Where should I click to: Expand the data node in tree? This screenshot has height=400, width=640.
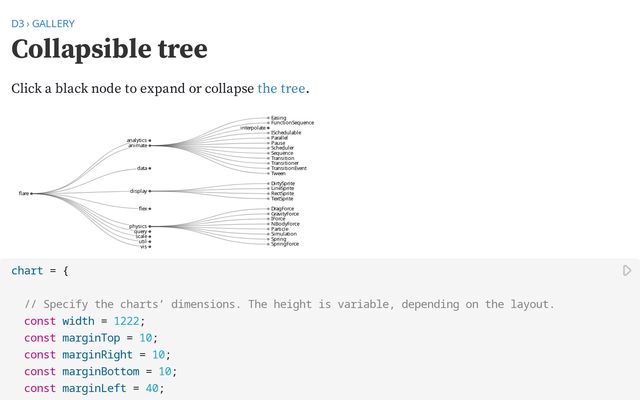pyautogui.click(x=150, y=168)
